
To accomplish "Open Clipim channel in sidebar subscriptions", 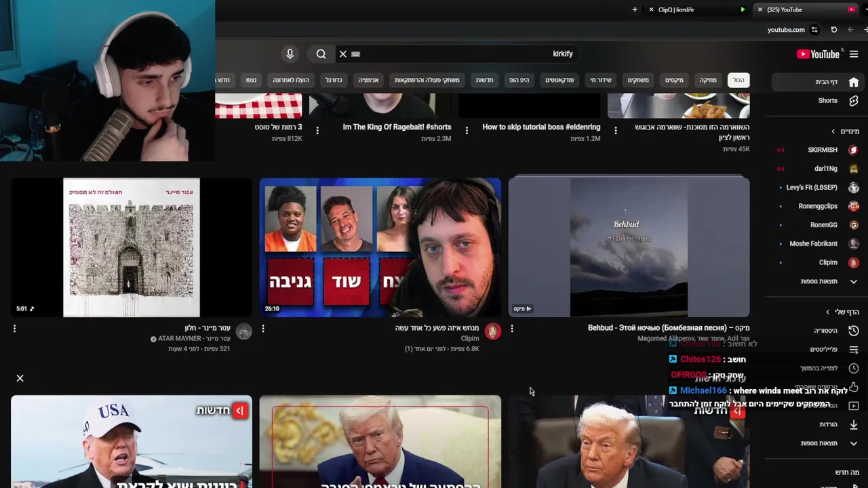I will point(819,262).
